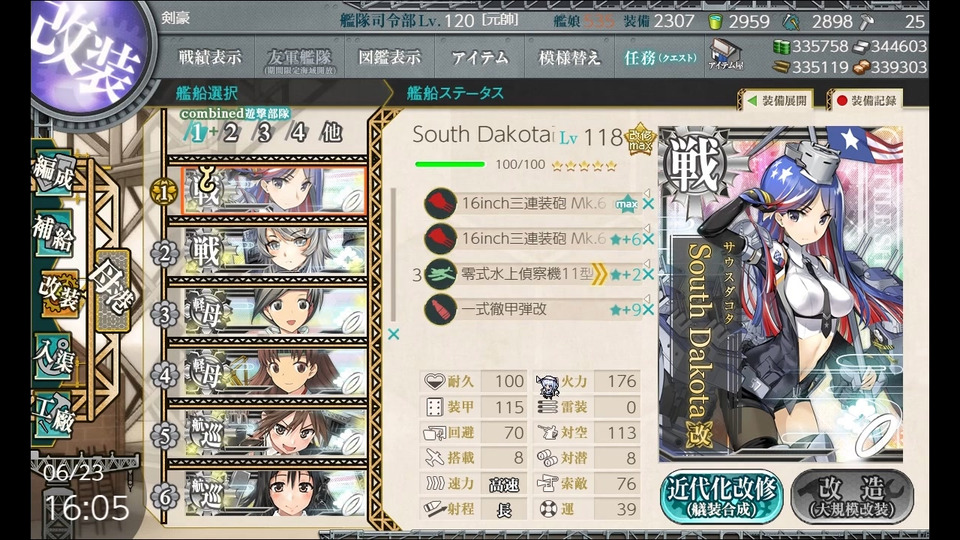960x540 pixels.
Task: Open the 任務 (クエスト) quest menu
Action: (x=660, y=58)
